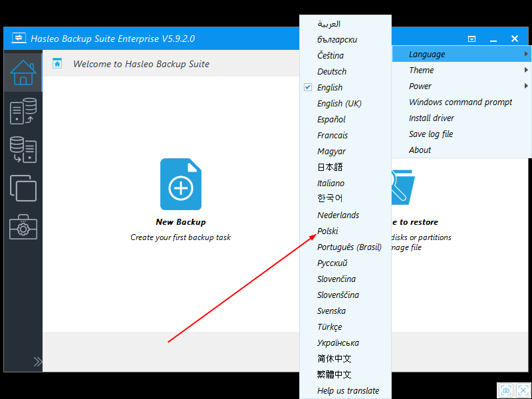Click 'Create your first backup task' text
Screen dimensions: 532x399
pyautogui.click(x=180, y=237)
